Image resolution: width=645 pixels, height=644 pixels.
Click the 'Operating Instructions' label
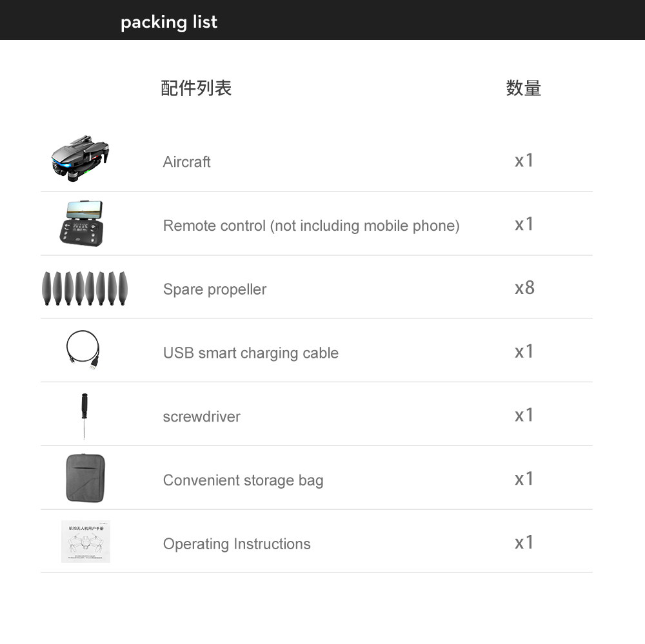click(x=237, y=544)
